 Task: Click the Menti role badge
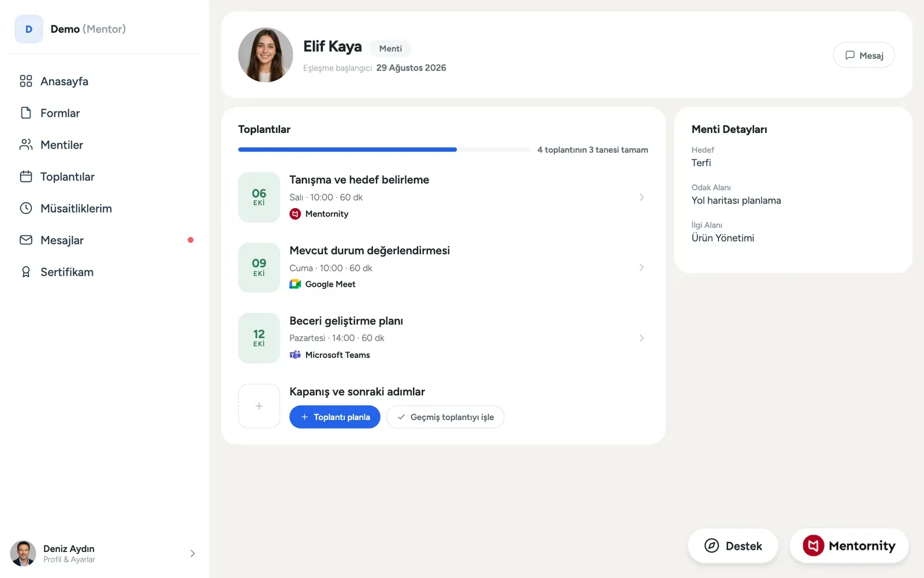click(390, 49)
